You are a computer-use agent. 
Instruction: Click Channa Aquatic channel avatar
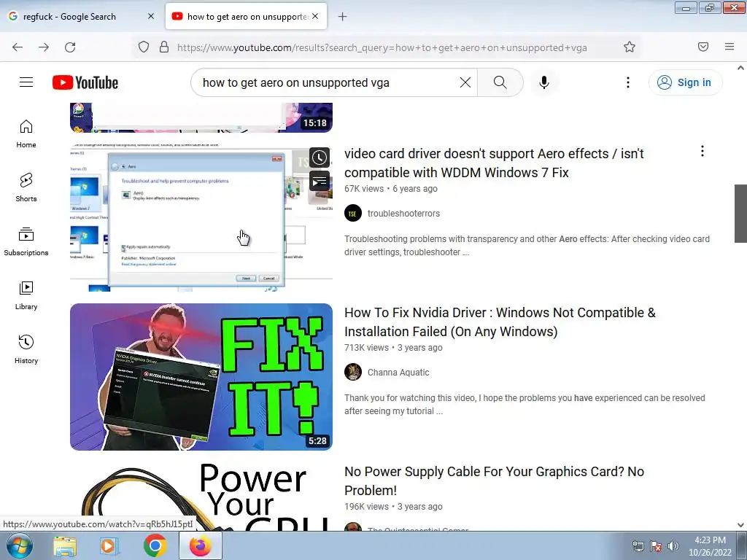click(353, 373)
